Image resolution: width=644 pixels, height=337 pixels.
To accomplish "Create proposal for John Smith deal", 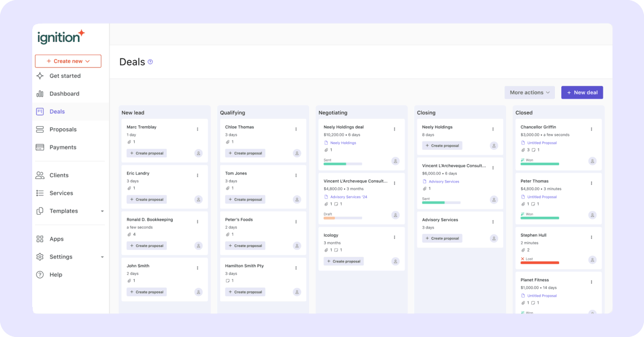I will [147, 292].
